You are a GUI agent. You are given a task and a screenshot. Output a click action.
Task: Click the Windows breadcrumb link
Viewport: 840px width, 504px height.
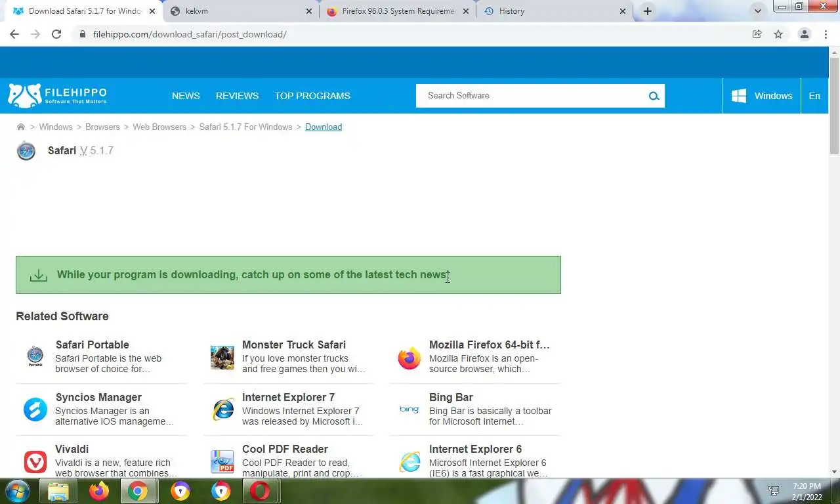[x=56, y=127]
